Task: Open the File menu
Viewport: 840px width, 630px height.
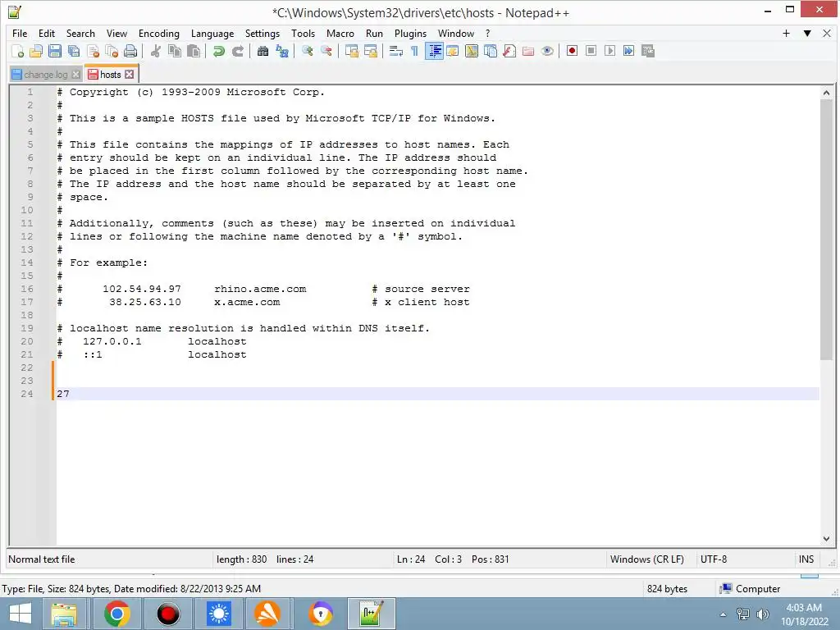Action: [x=20, y=33]
